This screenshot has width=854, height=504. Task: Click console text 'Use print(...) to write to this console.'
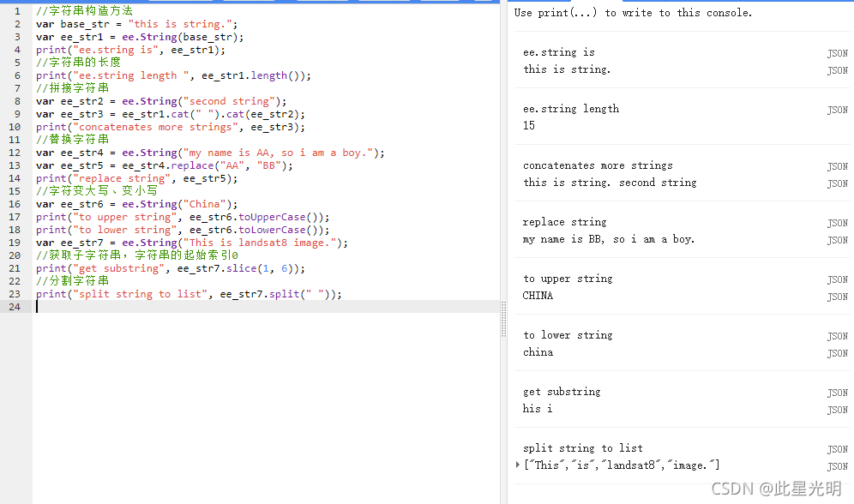633,13
